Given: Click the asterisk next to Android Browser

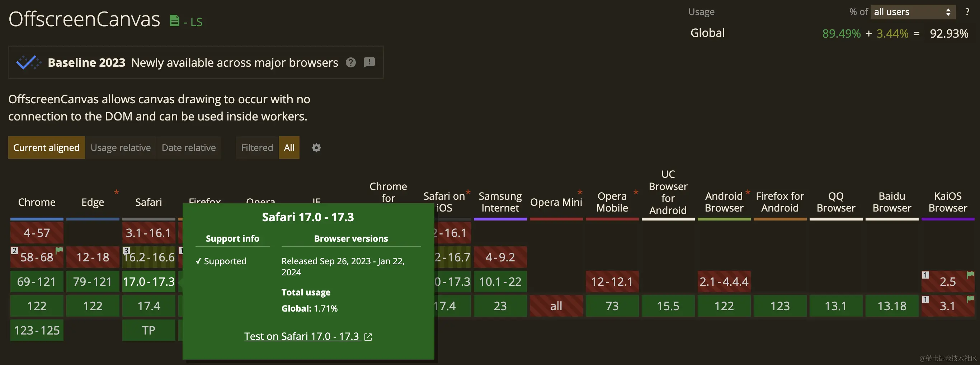Looking at the screenshot, I should point(748,193).
